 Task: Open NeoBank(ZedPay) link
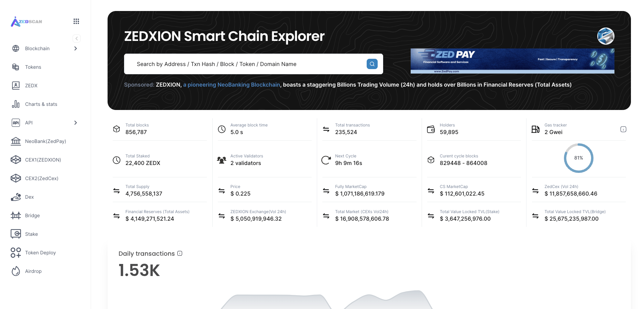coord(45,141)
